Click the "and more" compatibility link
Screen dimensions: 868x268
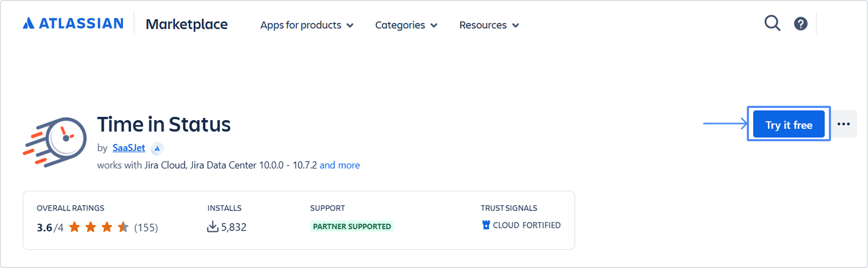339,165
